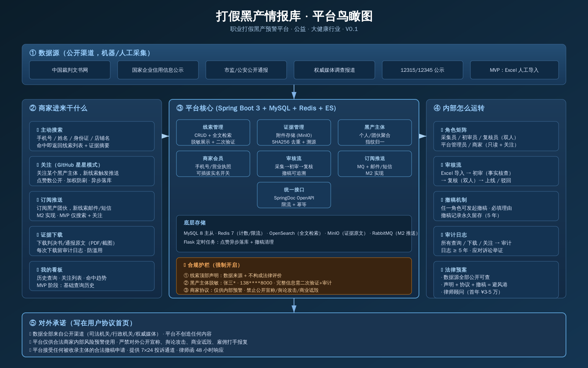Click 律师顾问（首年 ¥3-5 万）text

point(472,292)
